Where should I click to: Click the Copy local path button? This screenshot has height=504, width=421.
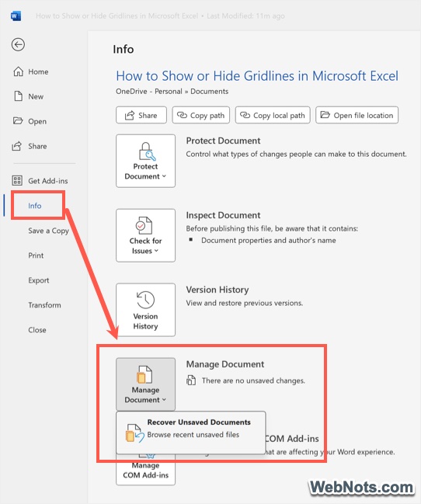tap(273, 115)
